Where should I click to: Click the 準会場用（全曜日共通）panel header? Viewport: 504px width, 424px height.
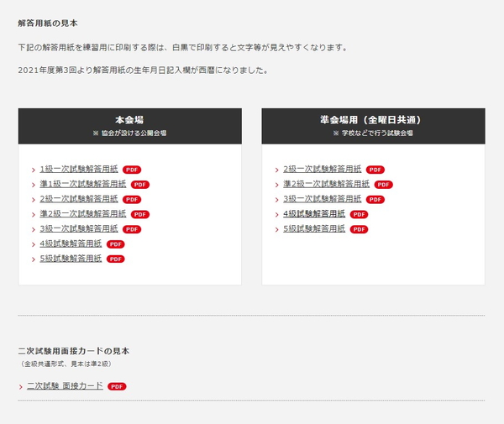click(373, 126)
